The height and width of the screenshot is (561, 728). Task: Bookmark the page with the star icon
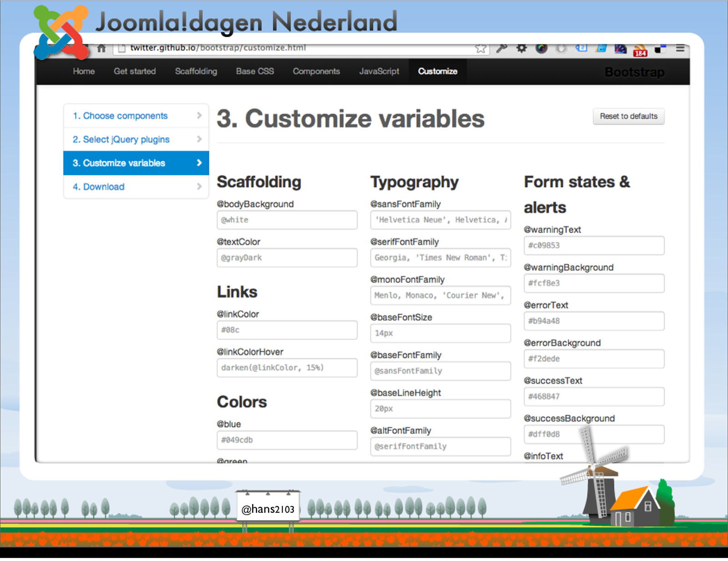click(x=480, y=48)
